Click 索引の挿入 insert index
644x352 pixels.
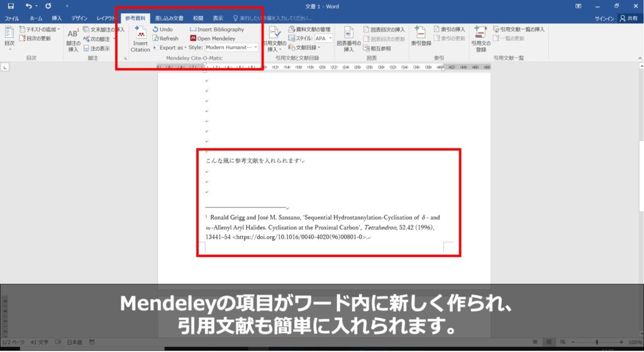click(x=450, y=29)
